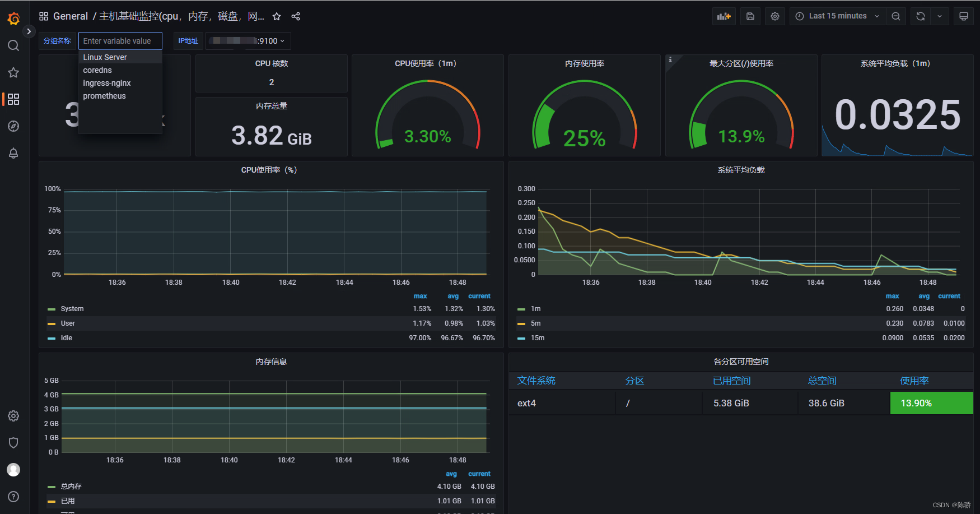The height and width of the screenshot is (514, 980).
Task: Toggle the 1m load series
Action: click(535, 309)
